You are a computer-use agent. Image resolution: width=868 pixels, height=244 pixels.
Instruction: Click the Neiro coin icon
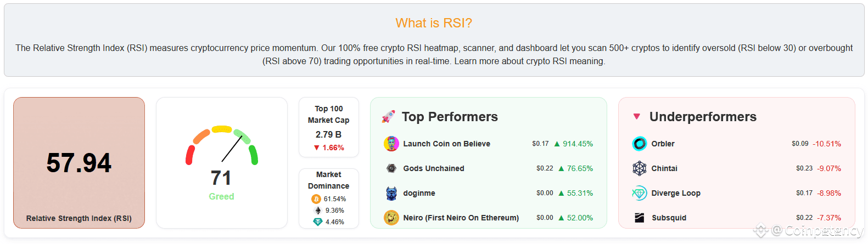391,218
